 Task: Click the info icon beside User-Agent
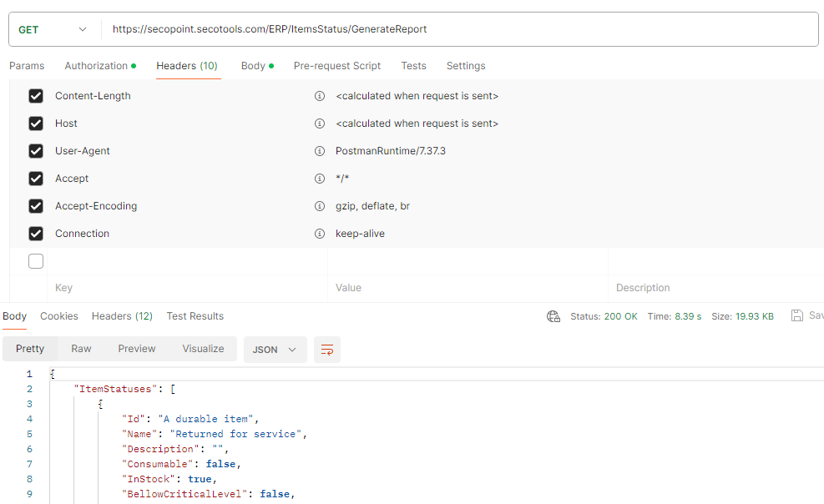tap(320, 151)
